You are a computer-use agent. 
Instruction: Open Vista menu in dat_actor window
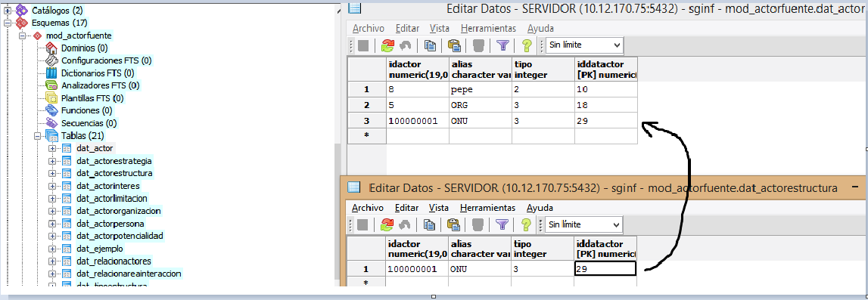point(440,28)
